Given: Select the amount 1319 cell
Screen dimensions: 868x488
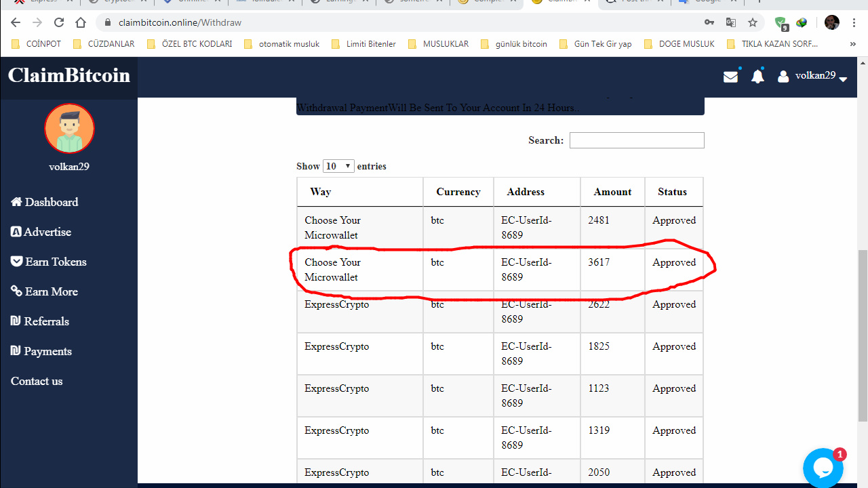Looking at the screenshot, I should [x=612, y=438].
